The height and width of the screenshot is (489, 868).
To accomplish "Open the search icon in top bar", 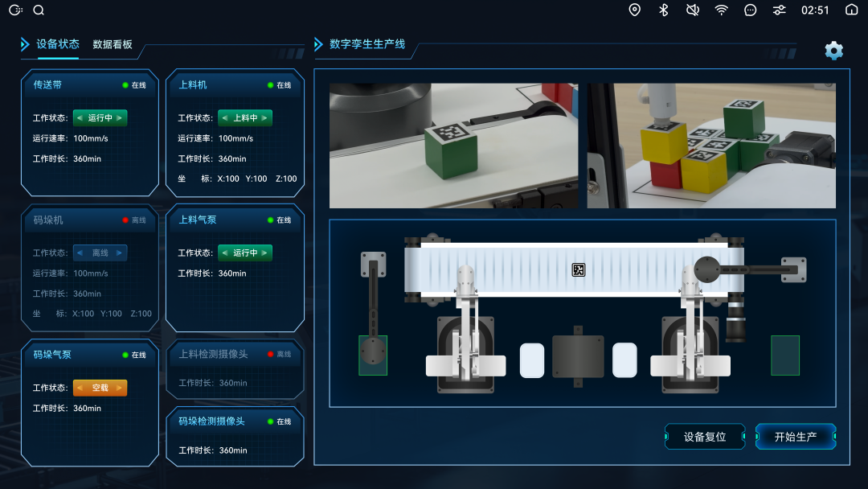I will point(39,10).
